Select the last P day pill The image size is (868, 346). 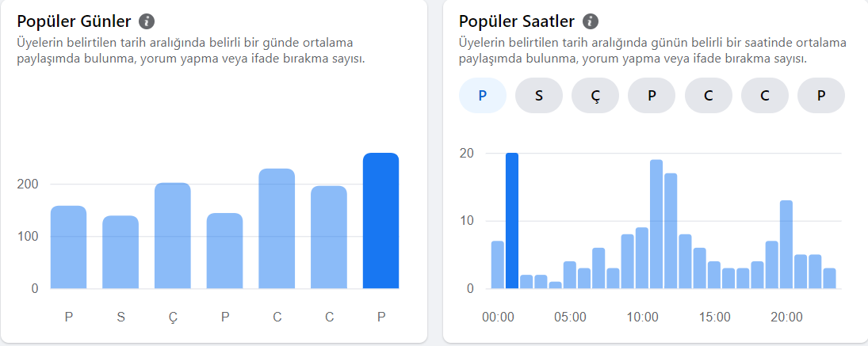pyautogui.click(x=821, y=96)
